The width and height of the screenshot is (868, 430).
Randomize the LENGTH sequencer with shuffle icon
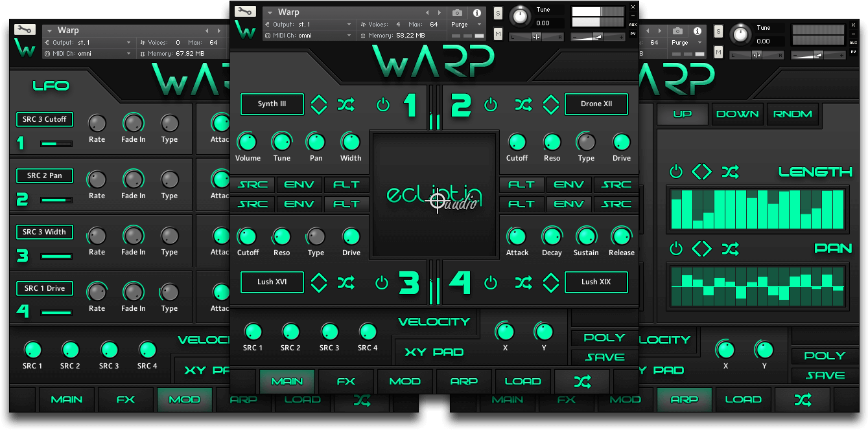click(730, 172)
